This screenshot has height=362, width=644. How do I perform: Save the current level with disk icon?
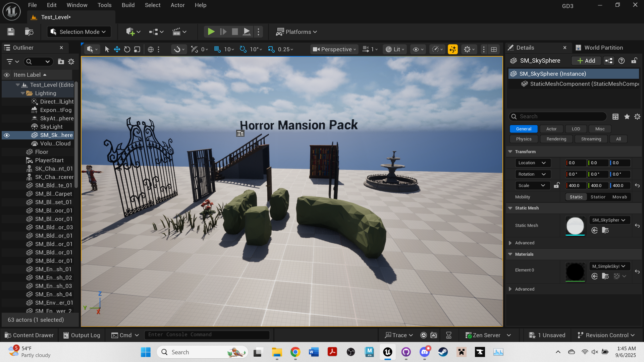[x=11, y=32]
